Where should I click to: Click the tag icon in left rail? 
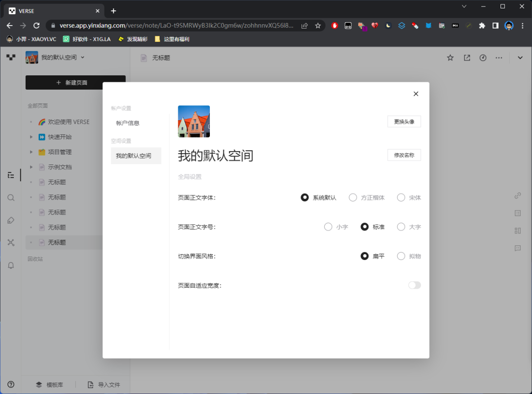(x=11, y=220)
